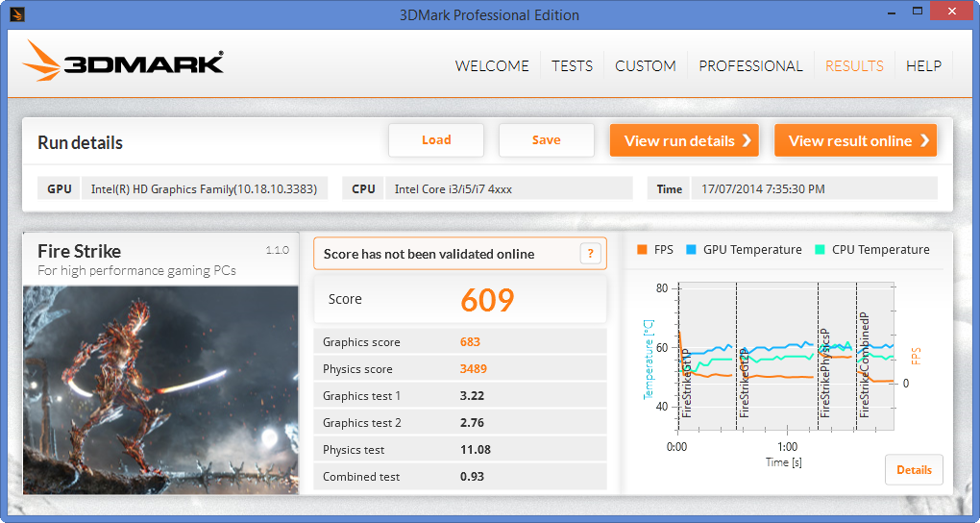Screen dimensions: 980x523
Task: Click the green CPU Temperature legend swatch
Action: tap(820, 250)
